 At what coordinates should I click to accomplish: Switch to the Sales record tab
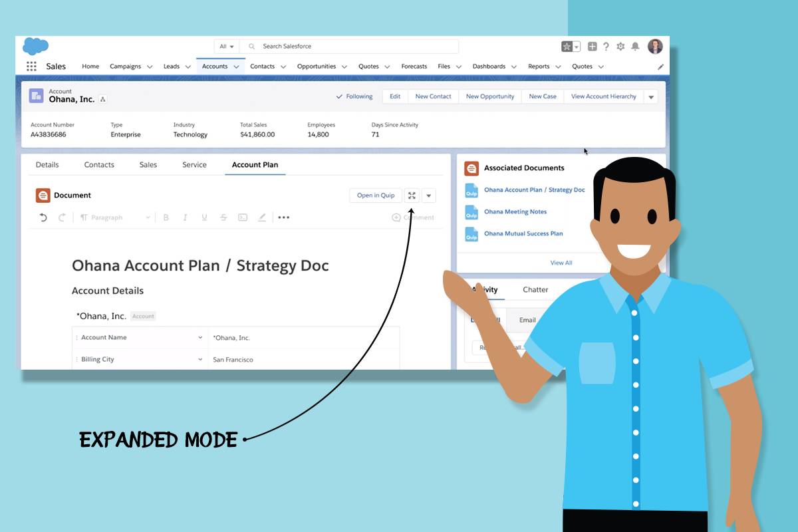pyautogui.click(x=148, y=165)
